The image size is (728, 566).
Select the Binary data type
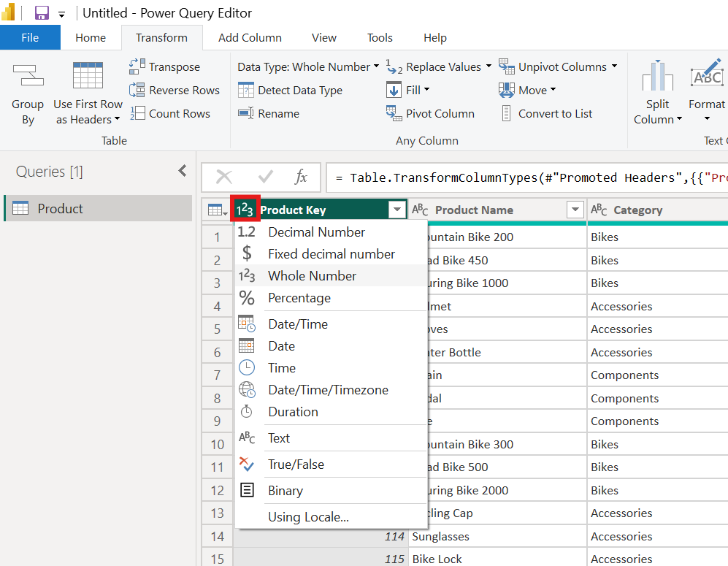[331, 490]
